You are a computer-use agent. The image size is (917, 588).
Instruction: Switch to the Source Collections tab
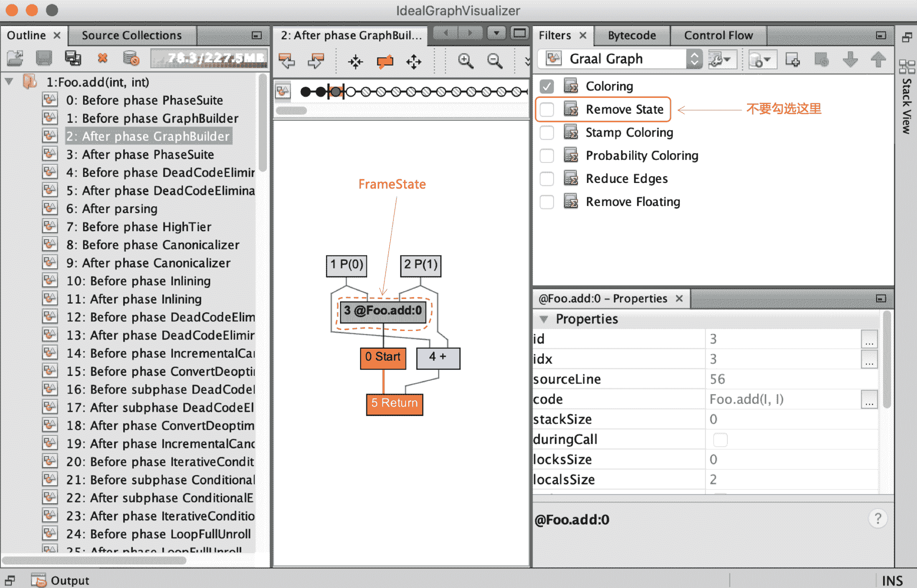131,35
